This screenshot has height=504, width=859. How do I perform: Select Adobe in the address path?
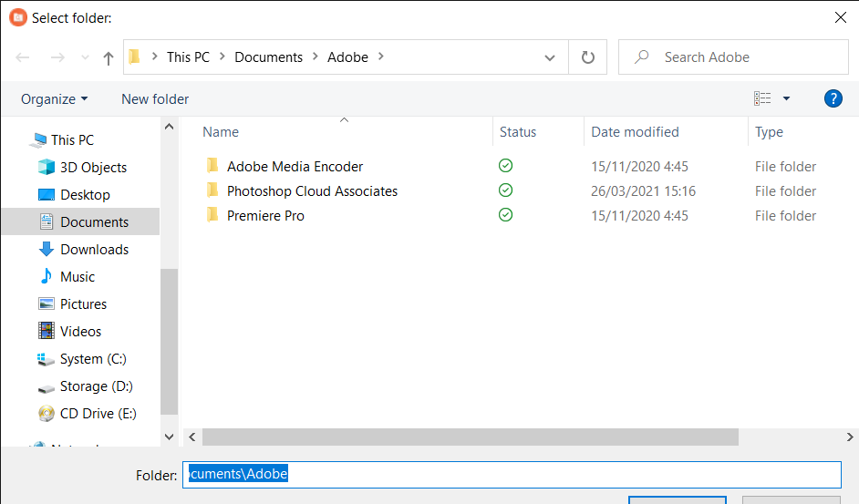347,57
